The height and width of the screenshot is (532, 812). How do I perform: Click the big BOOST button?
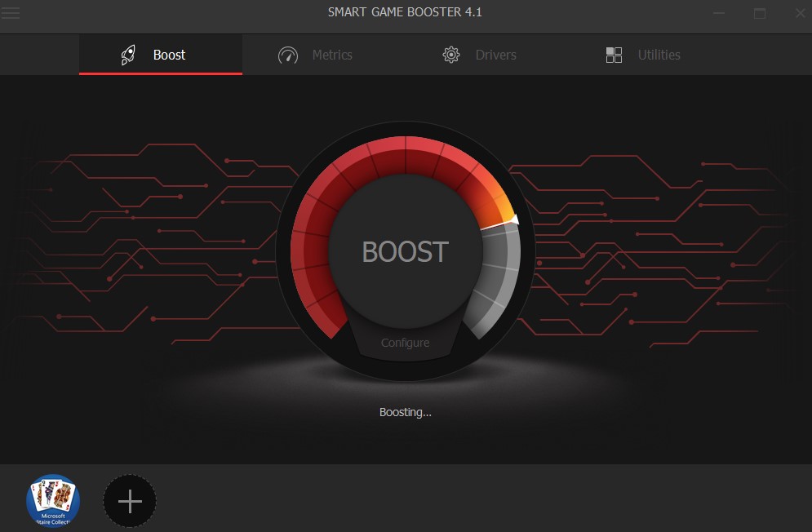point(406,252)
